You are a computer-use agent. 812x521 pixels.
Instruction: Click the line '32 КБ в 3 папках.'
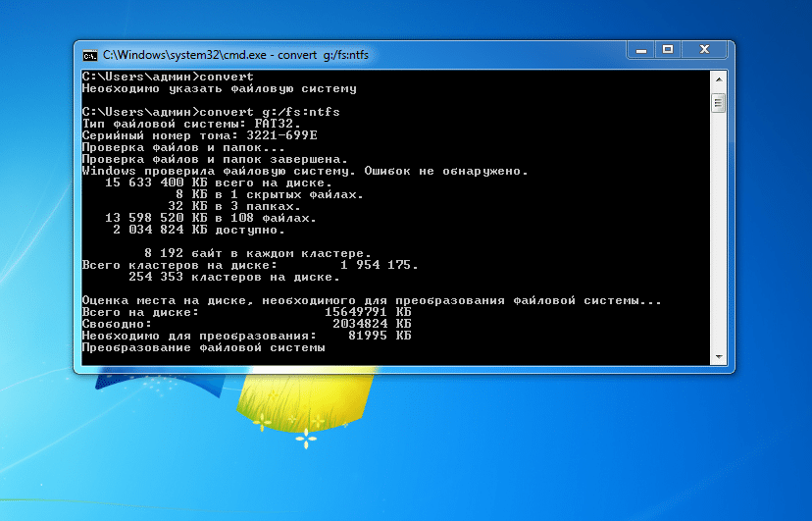click(x=234, y=206)
